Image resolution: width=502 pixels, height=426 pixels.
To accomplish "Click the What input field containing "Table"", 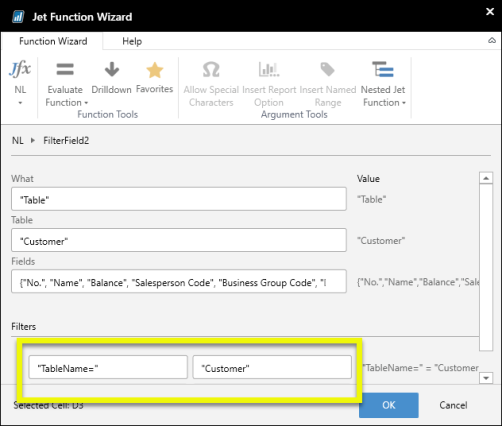I will (x=179, y=199).
